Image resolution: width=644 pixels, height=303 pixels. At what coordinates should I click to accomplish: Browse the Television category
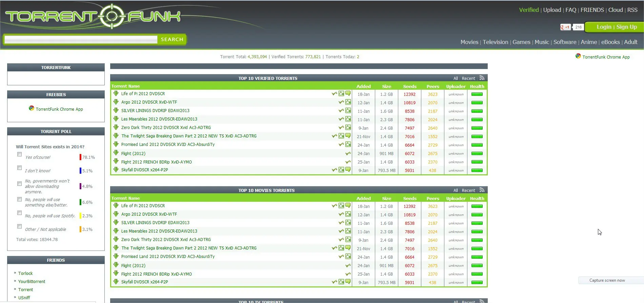point(496,42)
